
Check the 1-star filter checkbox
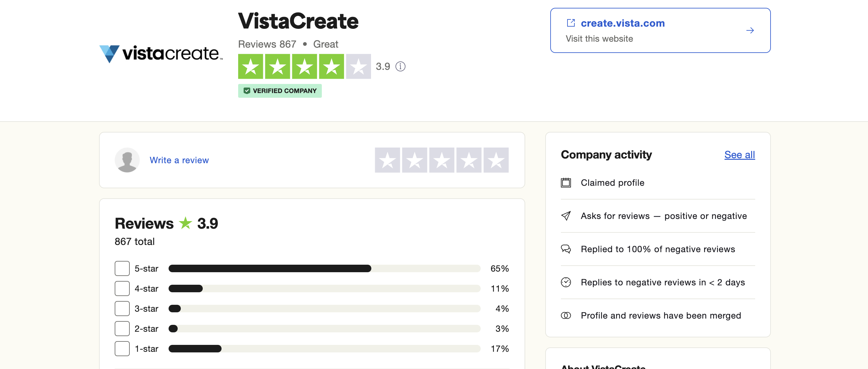click(x=122, y=349)
